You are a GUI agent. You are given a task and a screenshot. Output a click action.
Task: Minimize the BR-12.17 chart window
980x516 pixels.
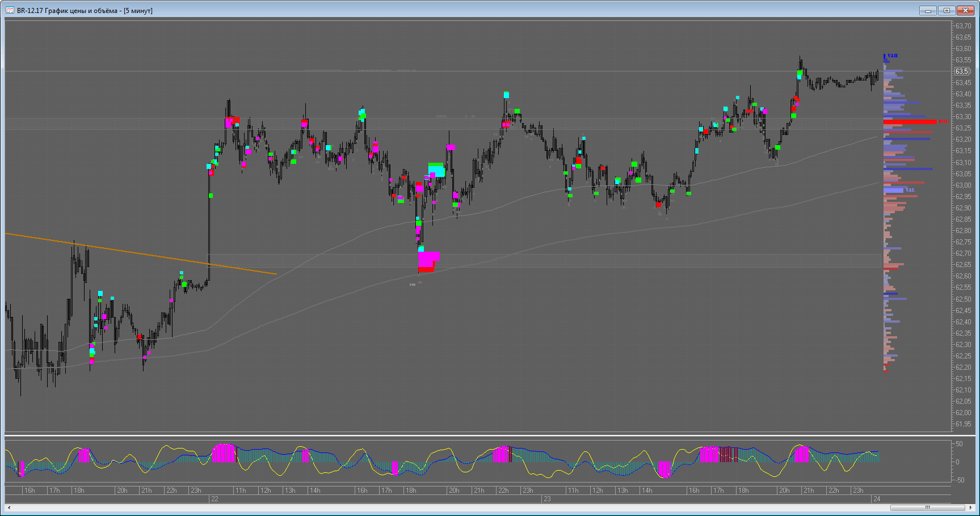929,10
